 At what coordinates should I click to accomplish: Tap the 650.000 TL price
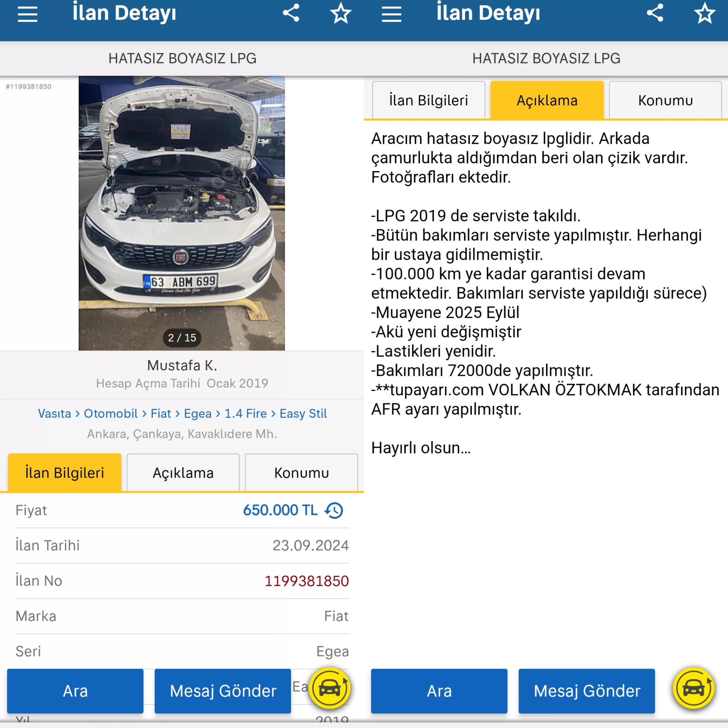tap(280, 510)
